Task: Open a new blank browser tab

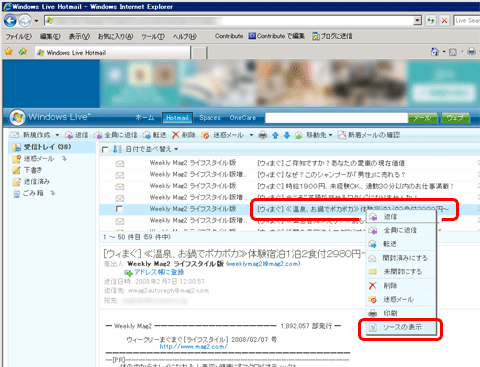Action: tap(199, 53)
